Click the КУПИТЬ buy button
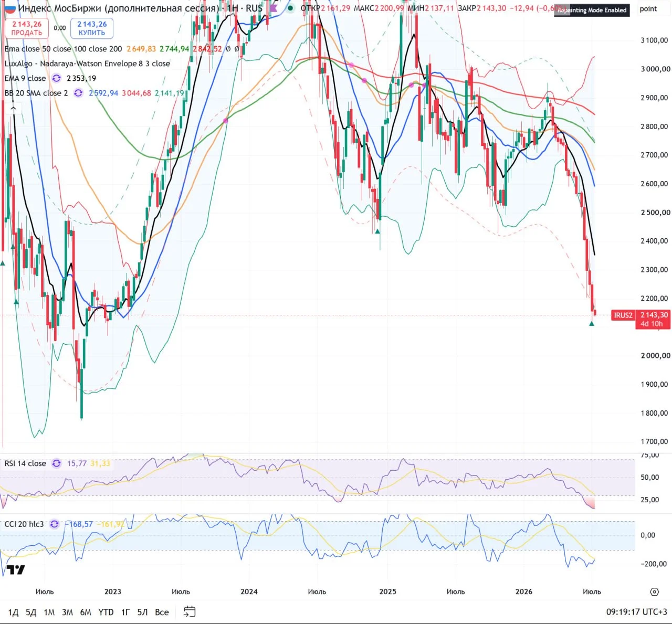Image resolution: width=672 pixels, height=624 pixels. tap(92, 28)
